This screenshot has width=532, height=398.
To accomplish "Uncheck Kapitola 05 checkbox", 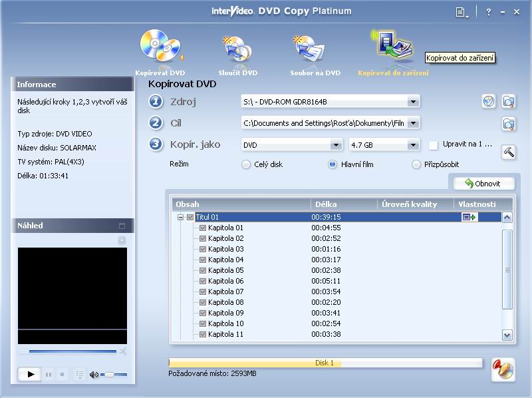I will tap(203, 270).
